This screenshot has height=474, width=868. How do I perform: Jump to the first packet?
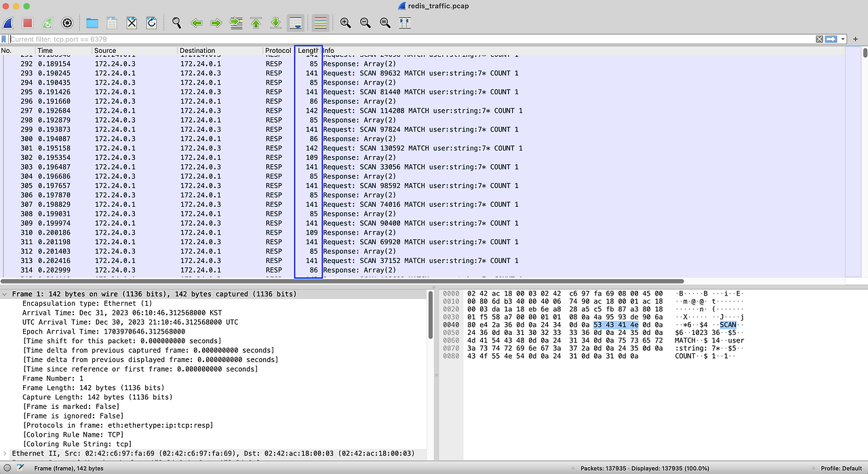[x=256, y=23]
